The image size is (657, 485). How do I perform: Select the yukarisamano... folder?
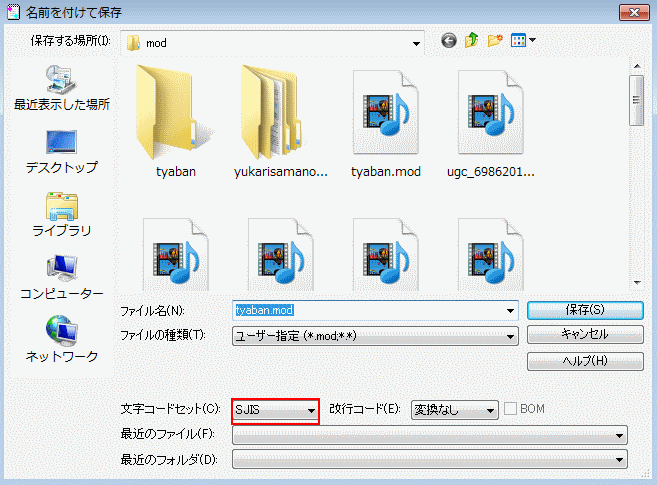pyautogui.click(x=280, y=123)
